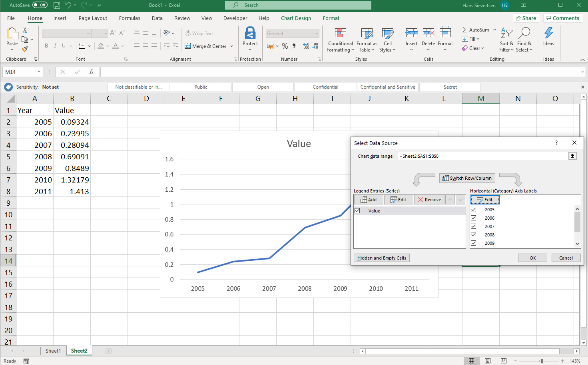Click the Decrease Decimal icon

(315, 46)
